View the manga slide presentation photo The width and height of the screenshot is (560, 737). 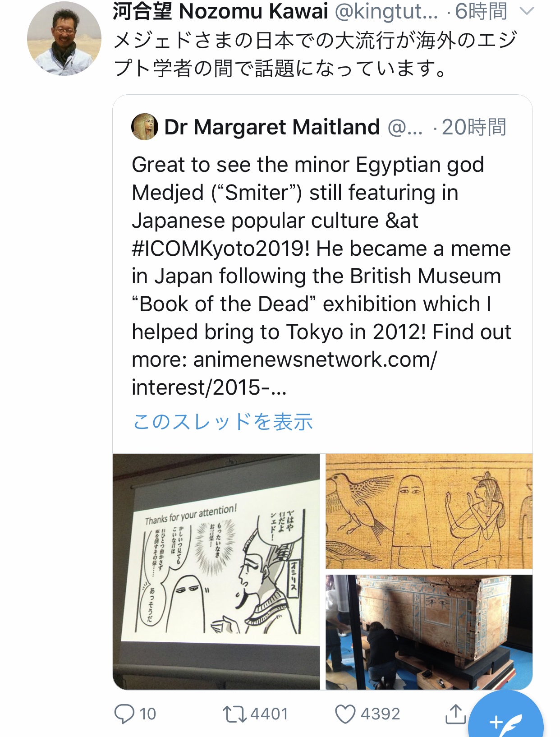[x=216, y=571]
